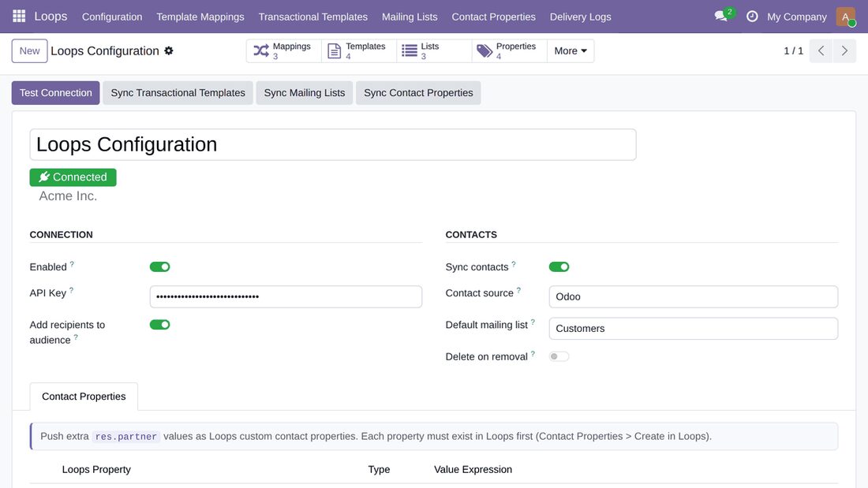The image size is (868, 488).
Task: Click the Contact source Odoo field
Action: (x=693, y=296)
